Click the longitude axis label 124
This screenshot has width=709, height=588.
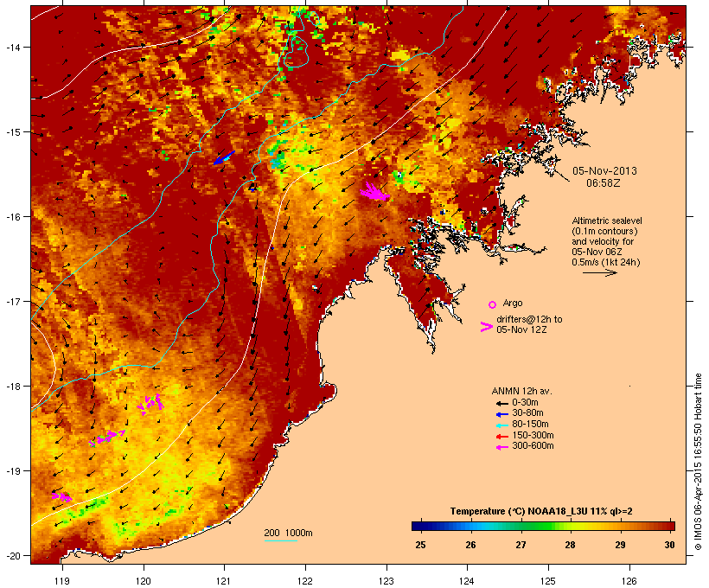(467, 581)
